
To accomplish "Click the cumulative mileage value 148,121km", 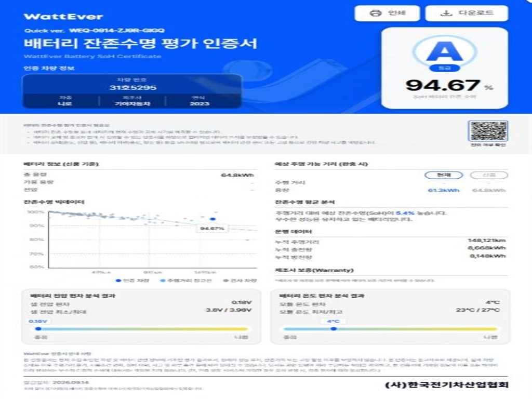I will point(486,241).
